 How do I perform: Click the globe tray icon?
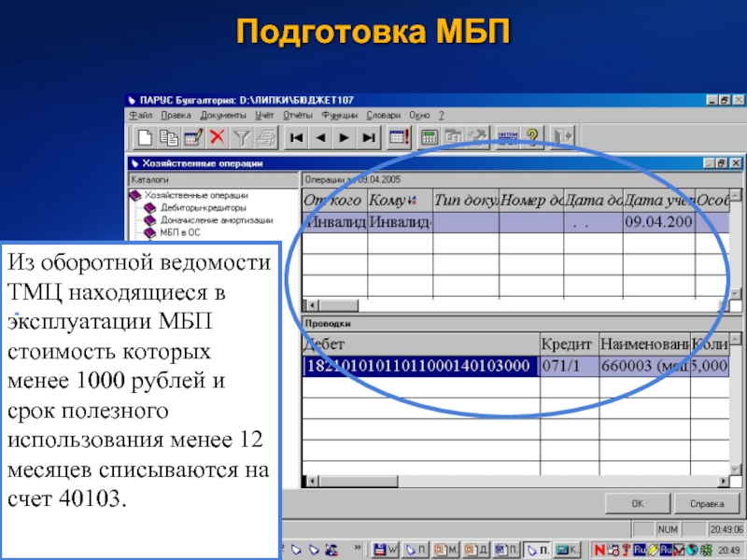point(692,551)
